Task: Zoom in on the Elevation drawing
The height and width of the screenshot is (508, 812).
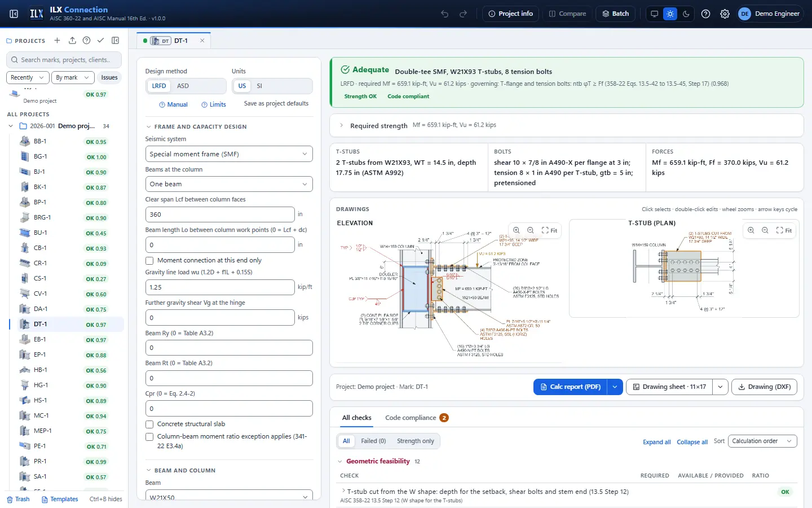Action: [516, 230]
